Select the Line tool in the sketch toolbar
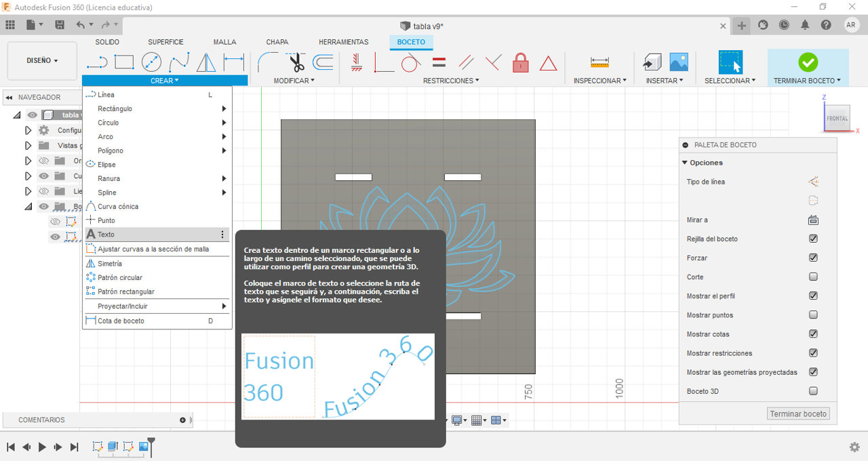The height and width of the screenshot is (461, 868). 97,62
